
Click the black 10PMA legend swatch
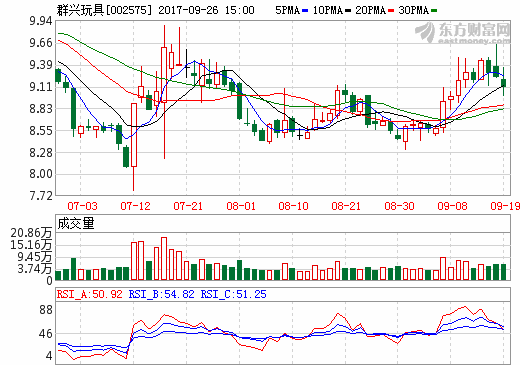[x=348, y=11]
